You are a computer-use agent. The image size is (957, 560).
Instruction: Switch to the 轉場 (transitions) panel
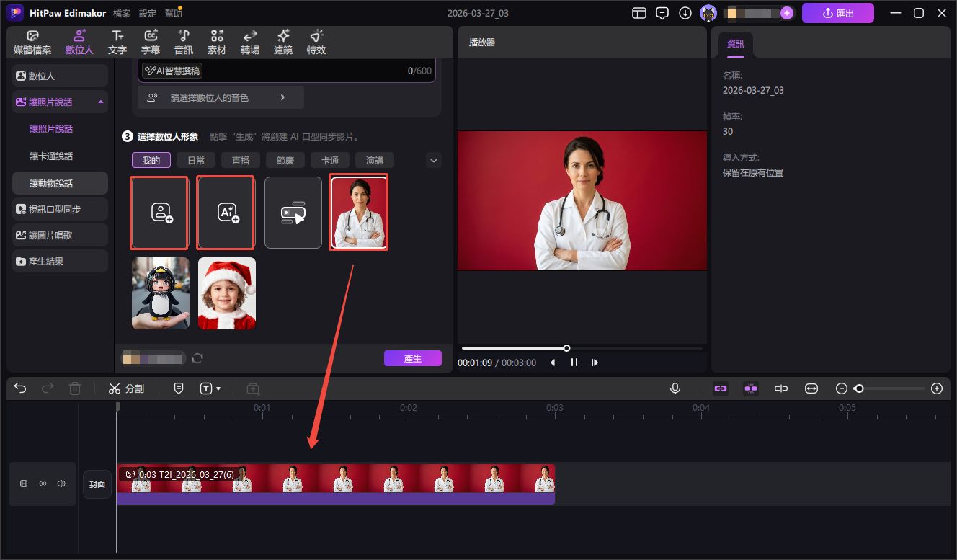click(x=249, y=41)
